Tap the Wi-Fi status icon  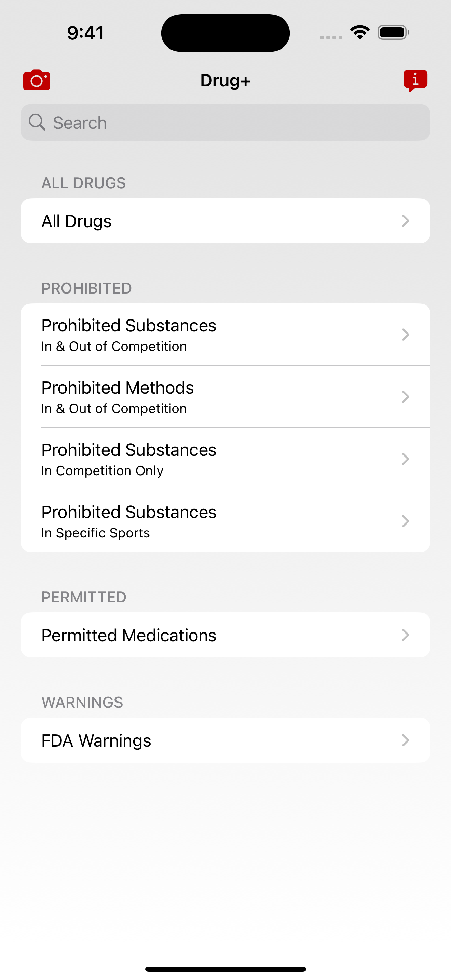click(x=360, y=32)
